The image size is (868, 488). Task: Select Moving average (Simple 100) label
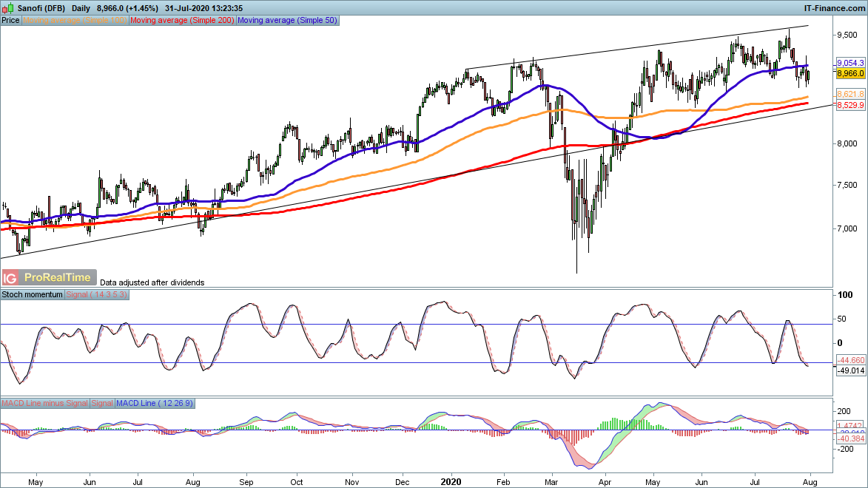75,21
